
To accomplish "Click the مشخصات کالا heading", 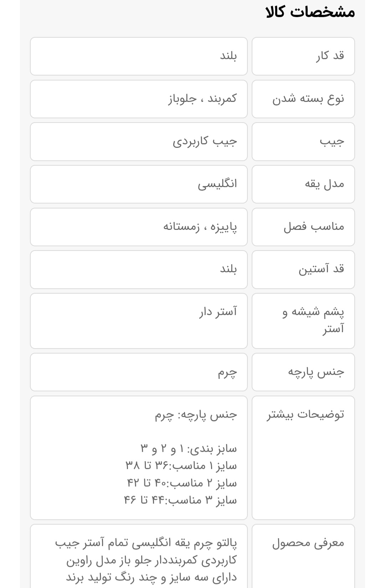I will pos(310,12).
